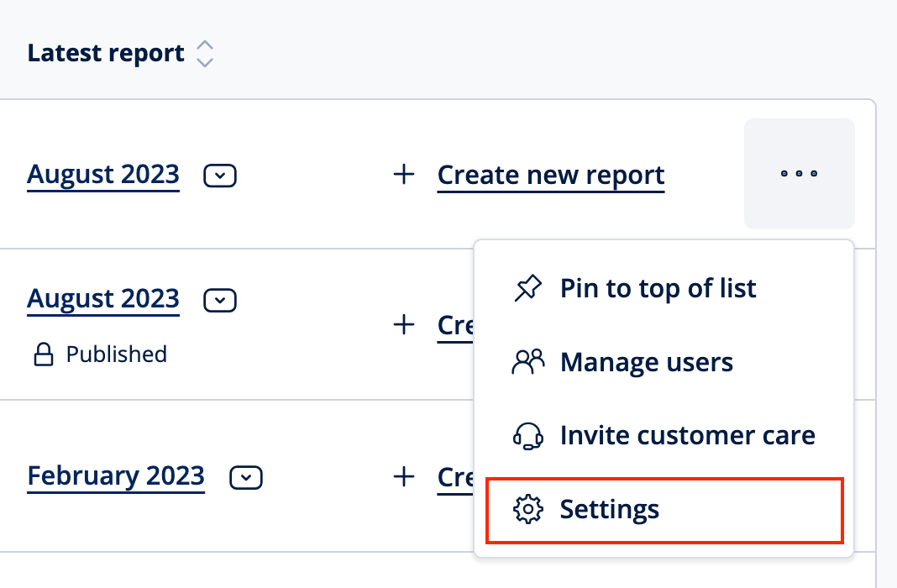Click the gear icon beside Settings
This screenshot has height=588, width=897.
[x=529, y=509]
